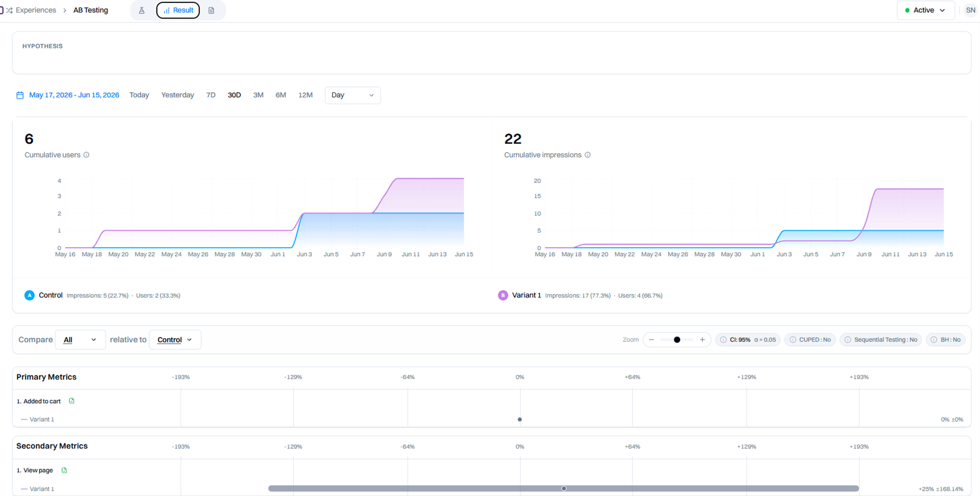Select the 12M range
The image size is (980, 496).
[x=306, y=95]
